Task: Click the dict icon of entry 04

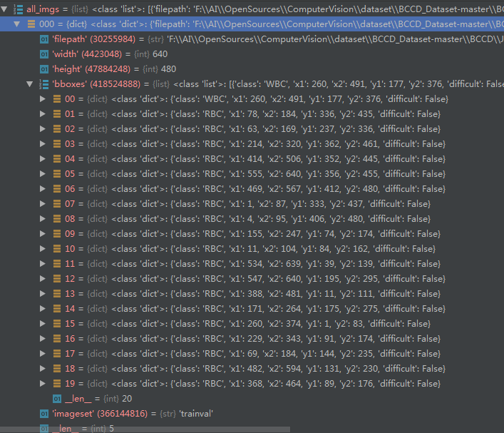Action: (57, 159)
